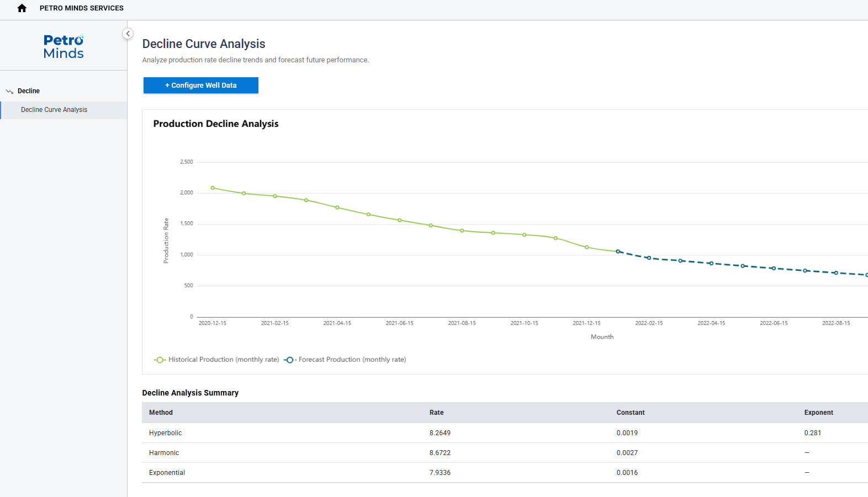Image resolution: width=868 pixels, height=497 pixels.
Task: Click the Petro Minds logo
Action: pyautogui.click(x=63, y=47)
